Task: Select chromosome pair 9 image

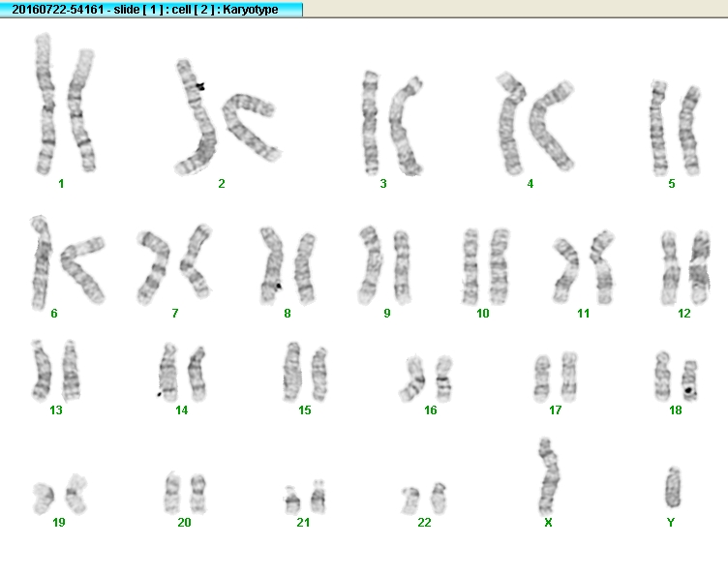Action: coord(384,265)
